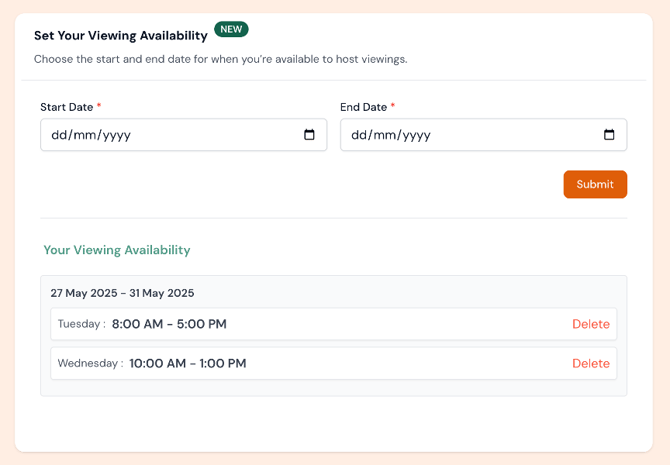The image size is (670, 465).
Task: Click into the Start Date input field
Action: pyautogui.click(x=160, y=135)
